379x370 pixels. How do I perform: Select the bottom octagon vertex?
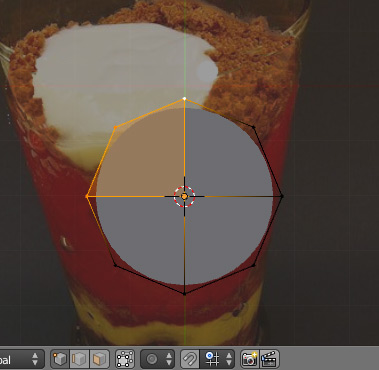(184, 294)
